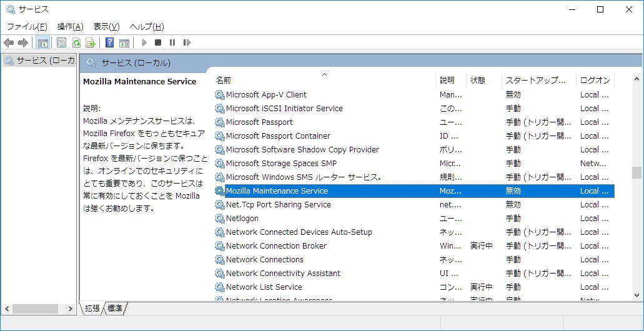Viewport: 644px width, 331px height.
Task: Switch to the 標準 tab
Action: tap(115, 308)
